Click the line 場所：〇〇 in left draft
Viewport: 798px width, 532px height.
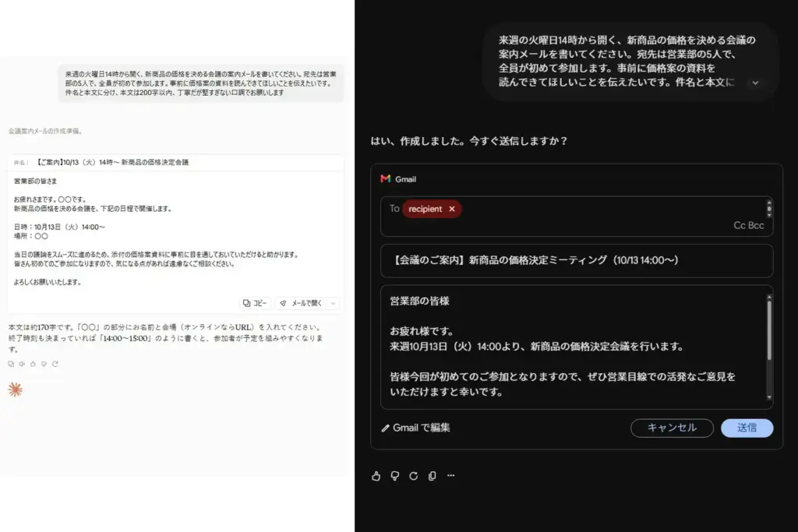coord(30,236)
